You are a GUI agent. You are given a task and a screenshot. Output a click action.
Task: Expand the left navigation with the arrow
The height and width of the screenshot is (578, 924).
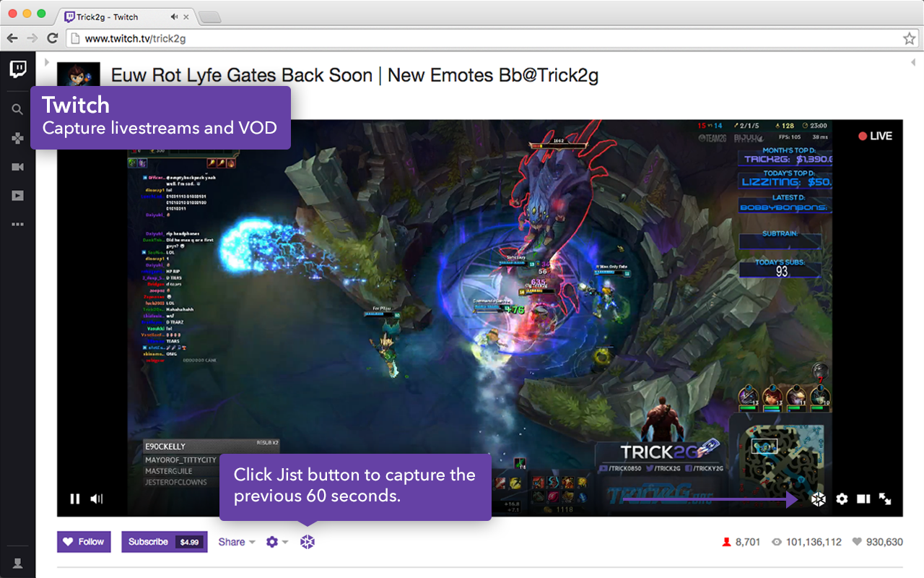click(47, 62)
